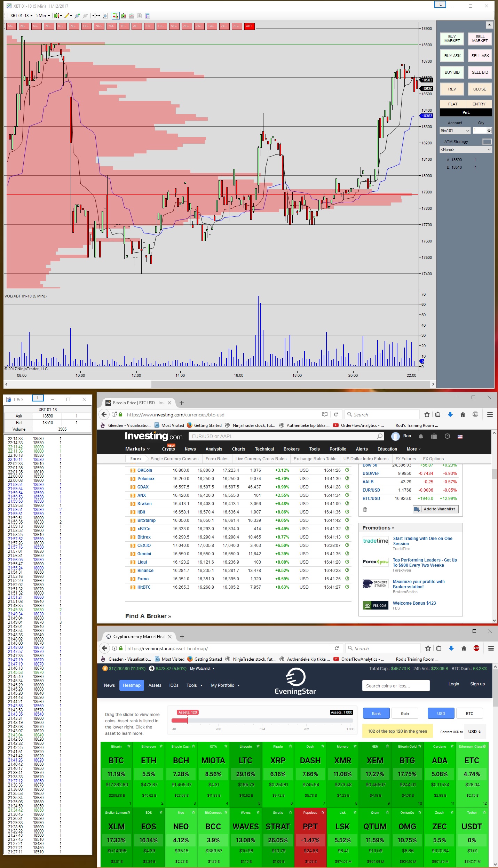Screen dimensions: 498x868
Task: Click the Assets slider handle on EveningStar
Action: coord(188,720)
